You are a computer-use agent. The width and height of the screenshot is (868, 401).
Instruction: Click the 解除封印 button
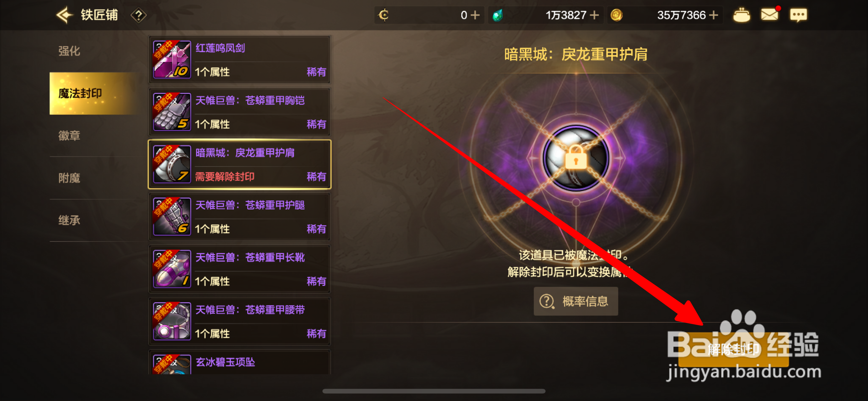coord(733,349)
